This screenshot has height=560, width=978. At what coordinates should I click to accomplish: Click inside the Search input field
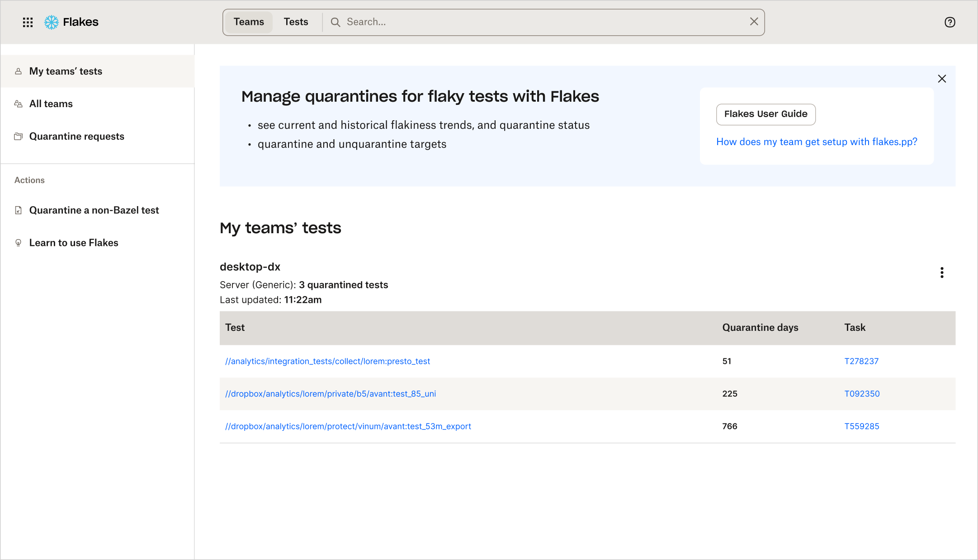(x=543, y=22)
